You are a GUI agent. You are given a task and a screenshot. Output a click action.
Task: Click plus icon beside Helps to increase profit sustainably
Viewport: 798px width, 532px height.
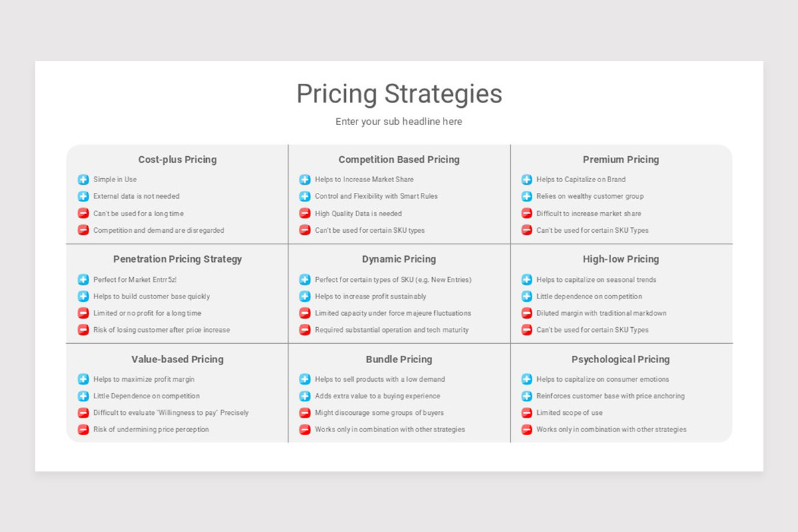(x=305, y=297)
